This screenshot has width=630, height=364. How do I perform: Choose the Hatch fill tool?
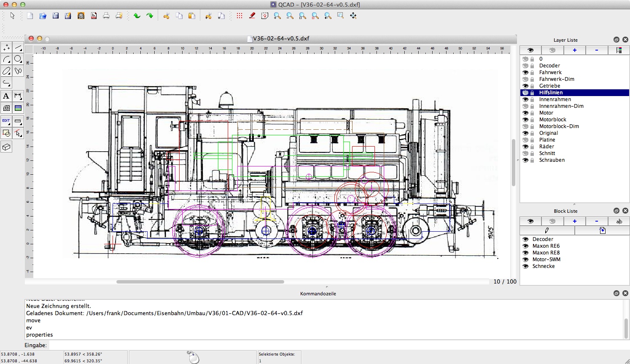tap(6, 108)
